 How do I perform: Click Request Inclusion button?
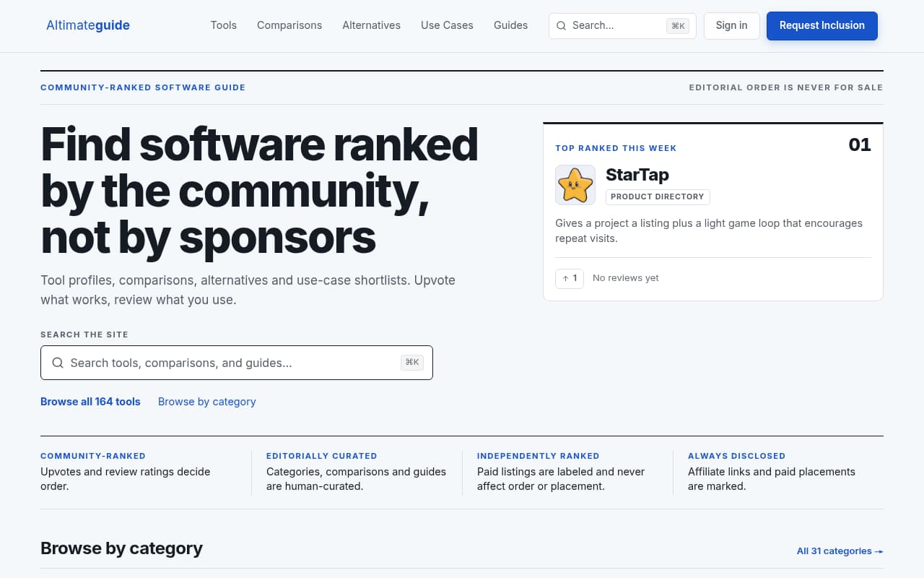[822, 25]
